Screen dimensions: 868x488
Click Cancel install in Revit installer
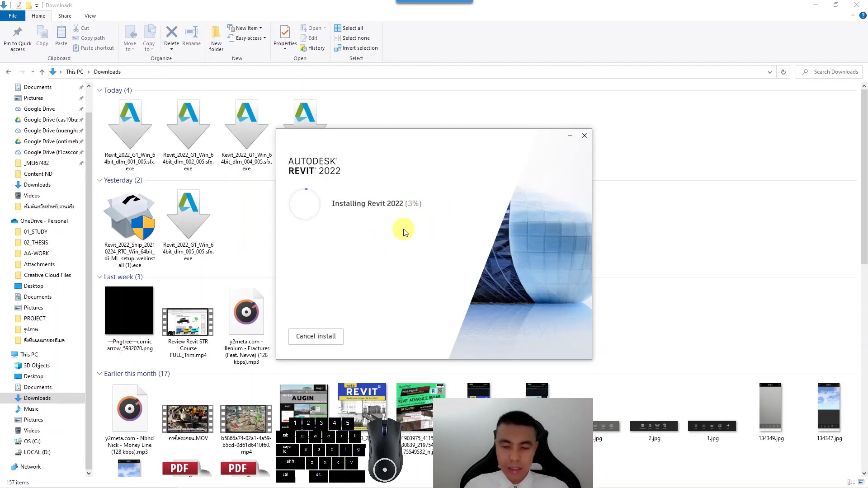point(316,336)
